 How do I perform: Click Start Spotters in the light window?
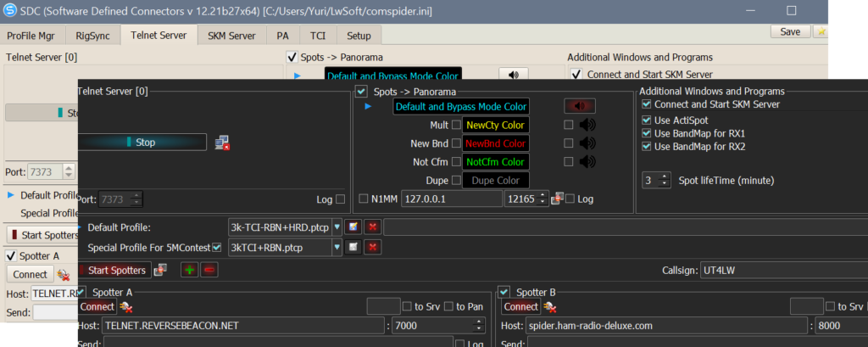tap(42, 235)
